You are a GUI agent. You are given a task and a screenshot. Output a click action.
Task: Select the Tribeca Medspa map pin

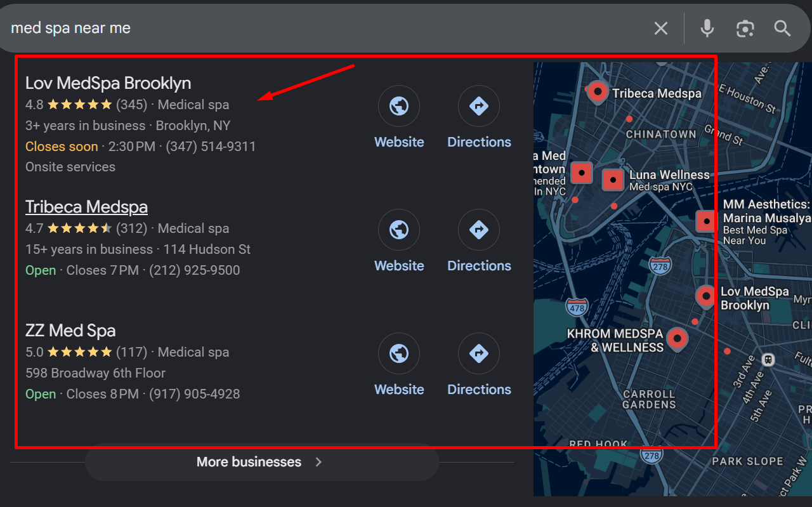click(x=597, y=93)
